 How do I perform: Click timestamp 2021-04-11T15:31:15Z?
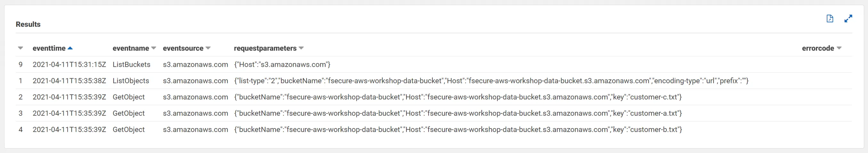pyautogui.click(x=69, y=65)
